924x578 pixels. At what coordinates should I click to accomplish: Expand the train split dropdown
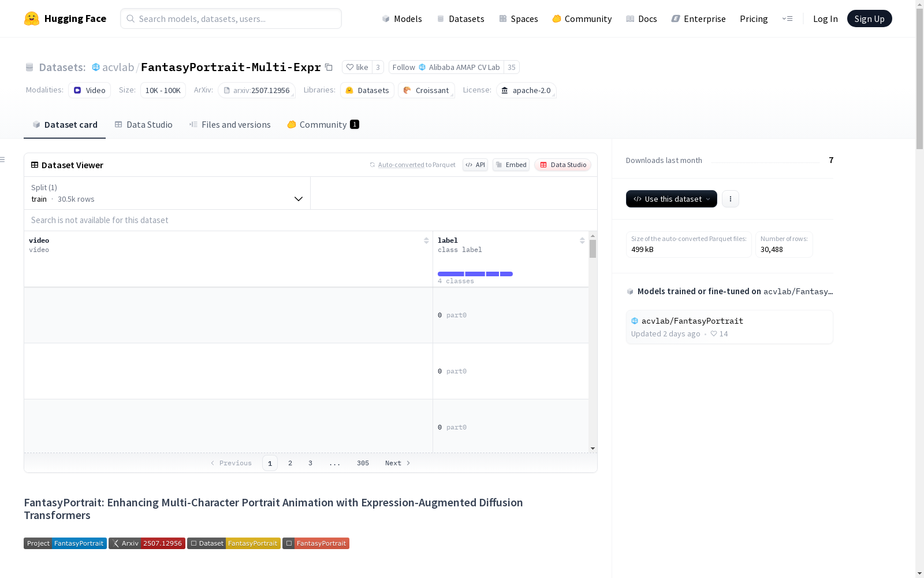(167, 193)
